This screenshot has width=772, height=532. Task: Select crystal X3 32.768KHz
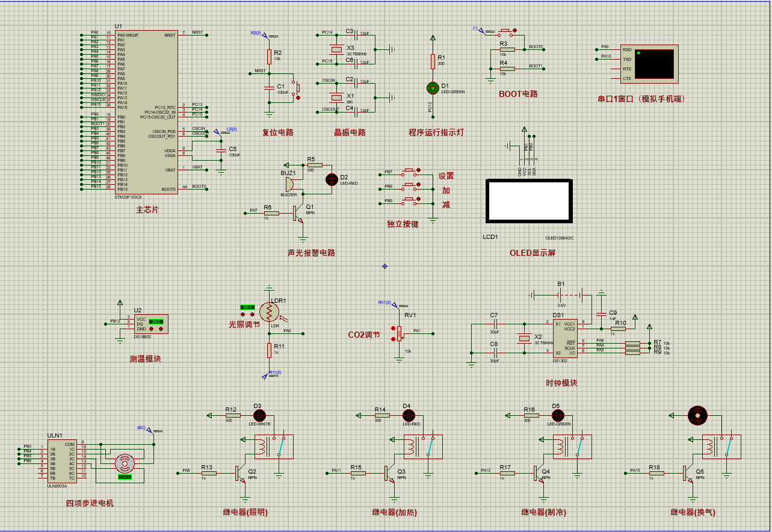[336, 49]
